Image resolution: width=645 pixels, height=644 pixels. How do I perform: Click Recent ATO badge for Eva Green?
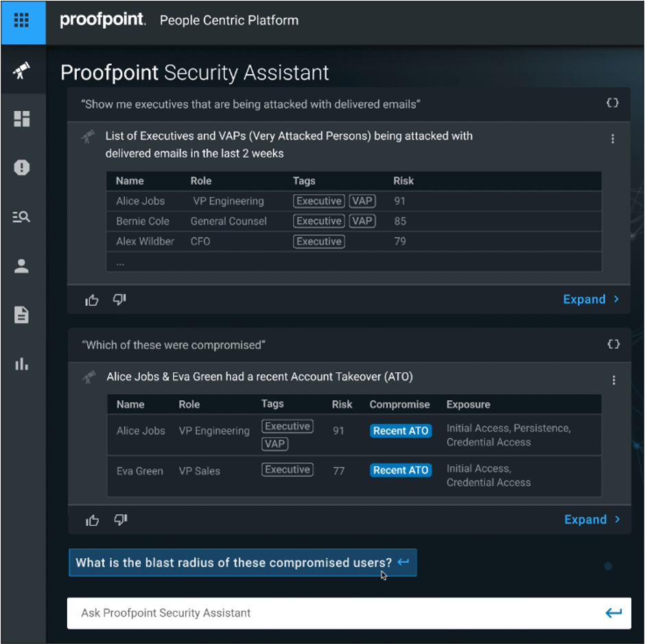point(401,470)
